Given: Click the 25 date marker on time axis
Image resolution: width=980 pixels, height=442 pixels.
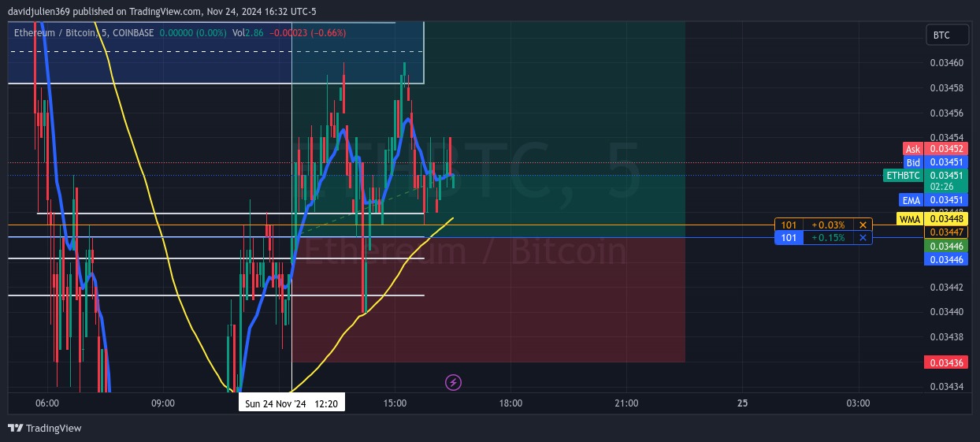Looking at the screenshot, I should [x=742, y=403].
